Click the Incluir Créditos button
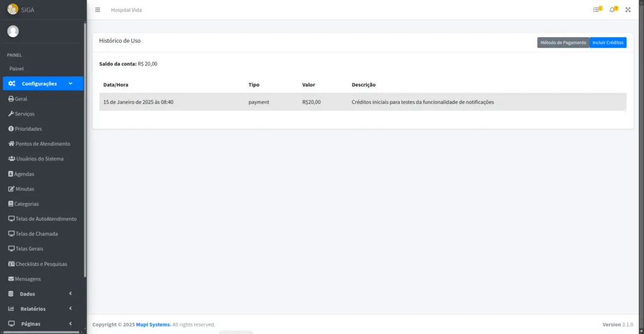Screen dimensions: 644x334 click(608, 43)
